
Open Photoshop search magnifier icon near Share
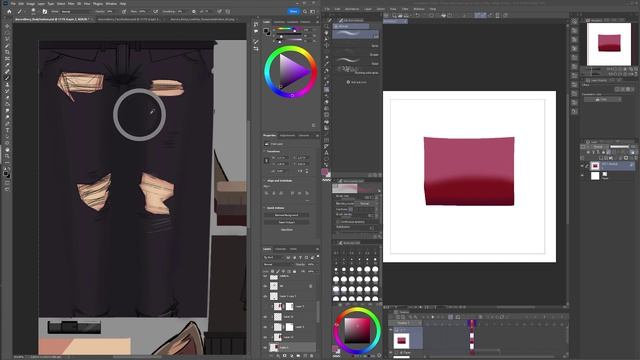click(x=305, y=11)
